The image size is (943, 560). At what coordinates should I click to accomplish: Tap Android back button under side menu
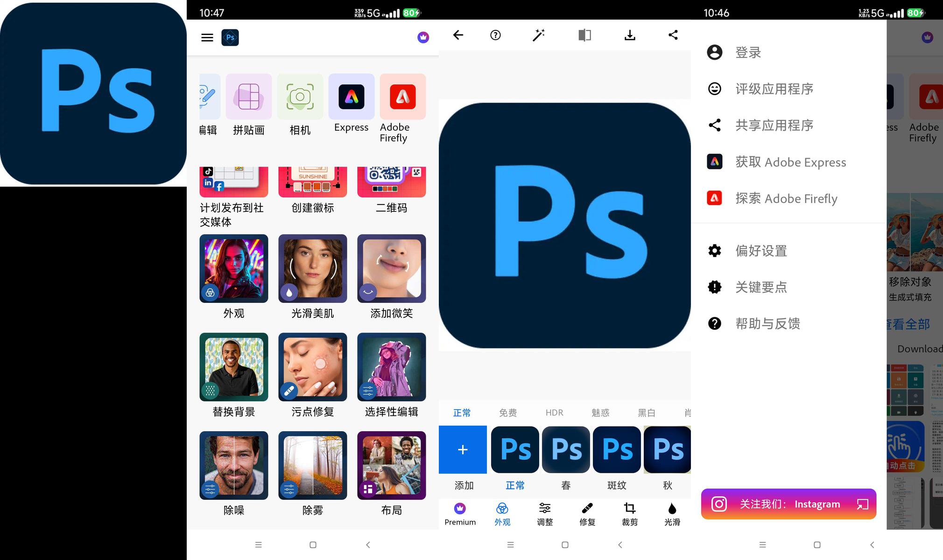point(872,545)
